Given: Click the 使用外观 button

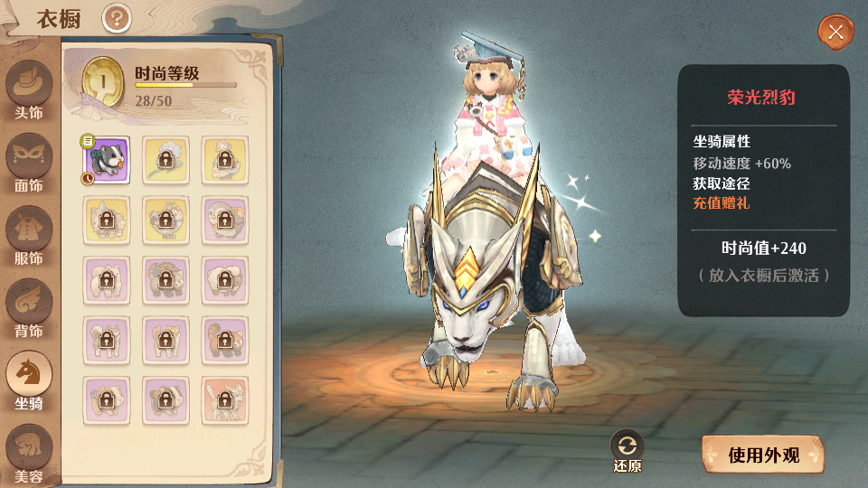Looking at the screenshot, I should click(x=763, y=455).
